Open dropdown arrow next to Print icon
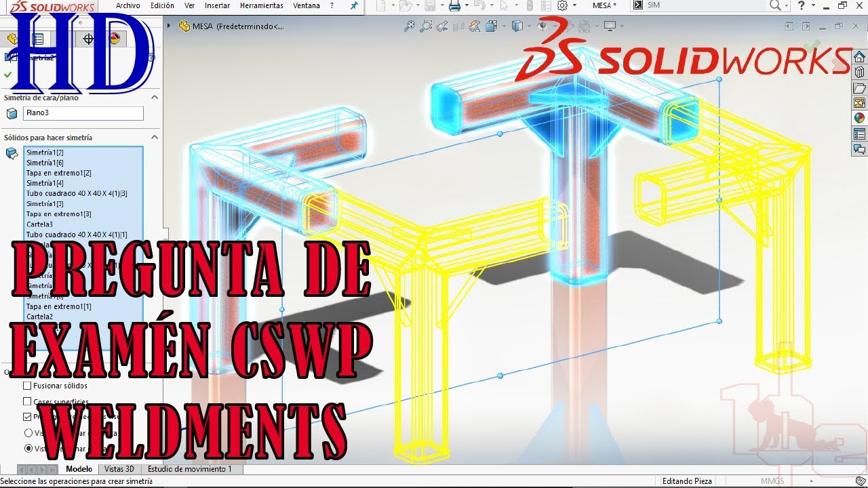This screenshot has height=488, width=868. [466, 5]
